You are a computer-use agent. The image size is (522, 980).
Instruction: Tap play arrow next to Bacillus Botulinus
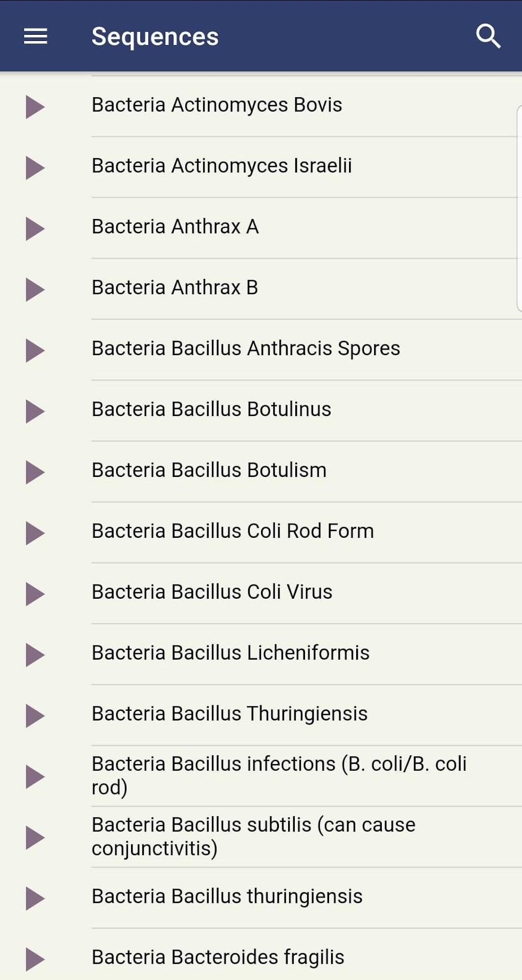(x=35, y=411)
